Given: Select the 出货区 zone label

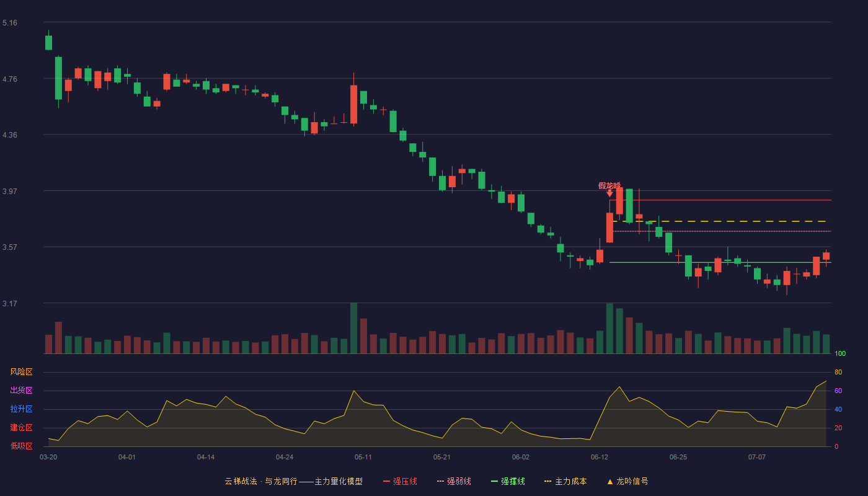Looking at the screenshot, I should pyautogui.click(x=21, y=391).
